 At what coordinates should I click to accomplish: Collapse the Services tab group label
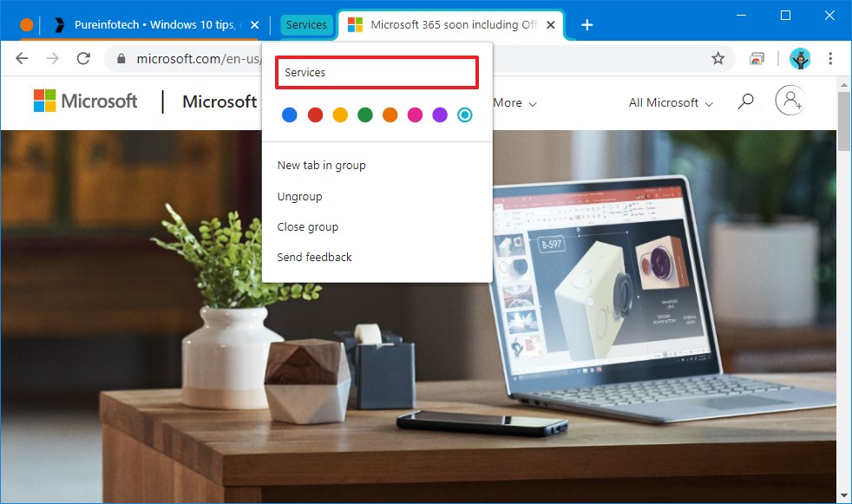click(x=306, y=25)
